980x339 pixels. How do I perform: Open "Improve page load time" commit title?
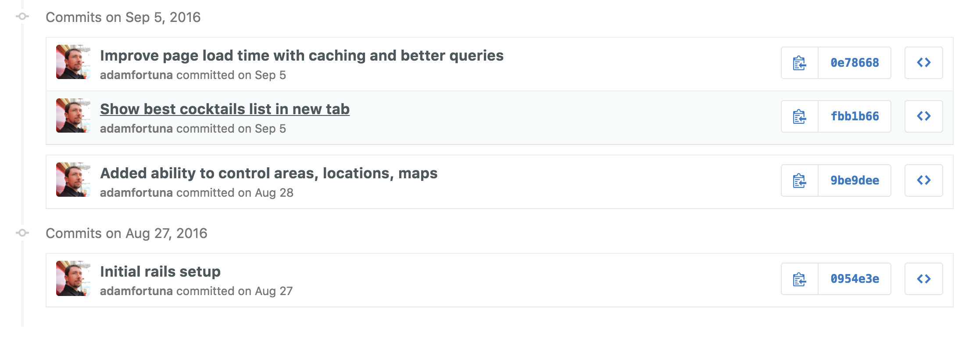pos(301,56)
